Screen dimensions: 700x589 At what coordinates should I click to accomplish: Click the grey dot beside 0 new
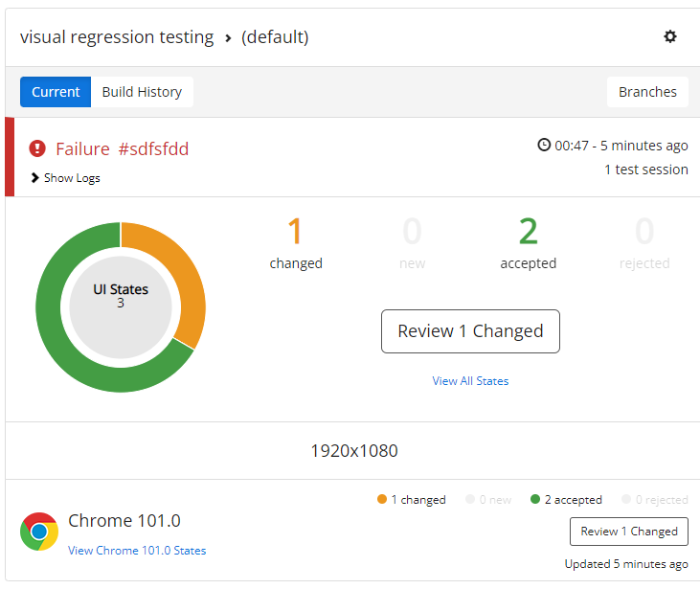coord(469,499)
